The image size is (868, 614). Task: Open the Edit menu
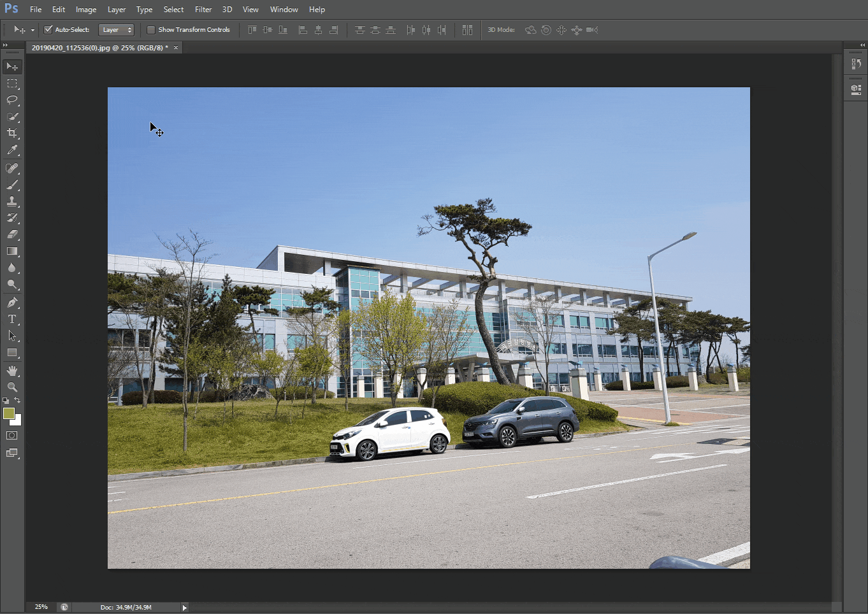(59, 10)
